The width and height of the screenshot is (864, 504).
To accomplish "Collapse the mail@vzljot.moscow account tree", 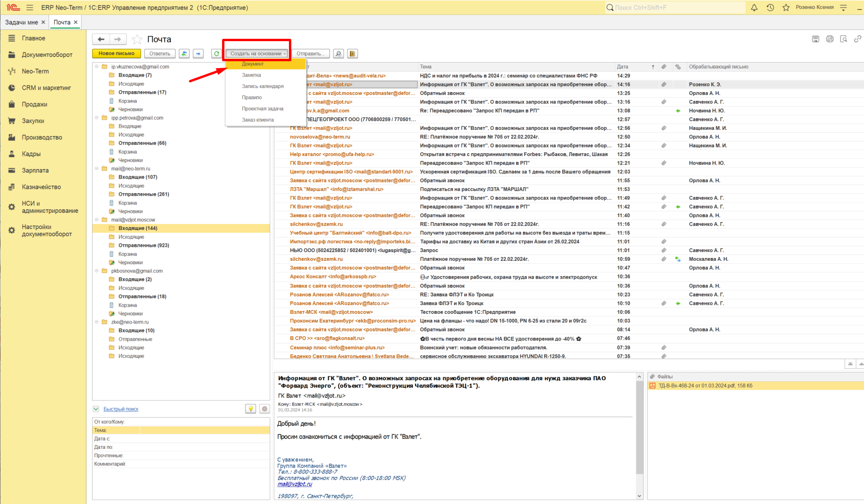I will (x=97, y=220).
